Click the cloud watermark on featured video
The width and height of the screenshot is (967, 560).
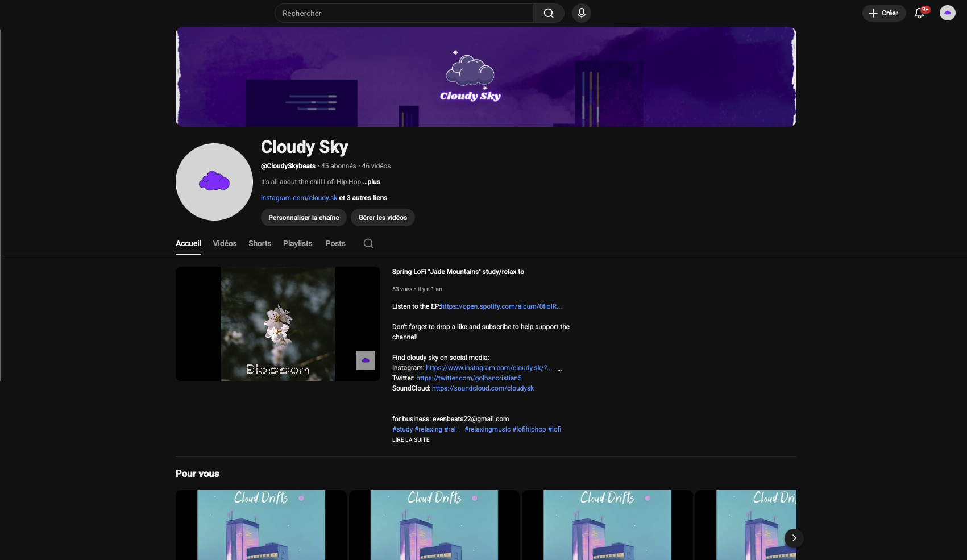pyautogui.click(x=366, y=360)
